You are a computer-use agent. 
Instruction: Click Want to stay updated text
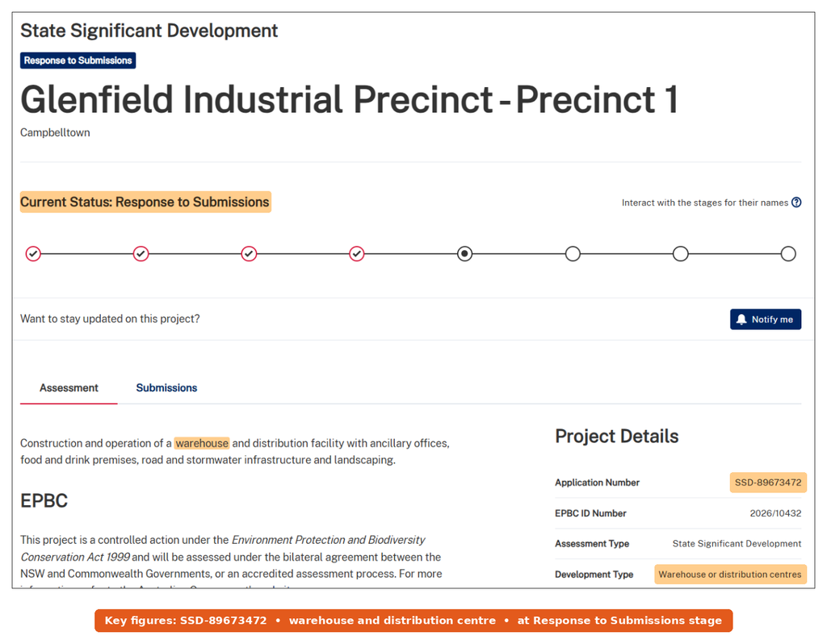(x=110, y=319)
